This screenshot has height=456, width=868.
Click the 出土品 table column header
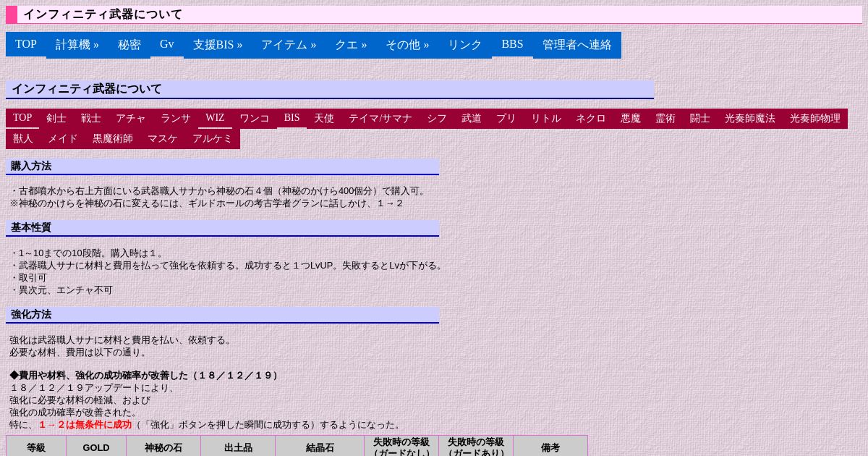(x=238, y=447)
